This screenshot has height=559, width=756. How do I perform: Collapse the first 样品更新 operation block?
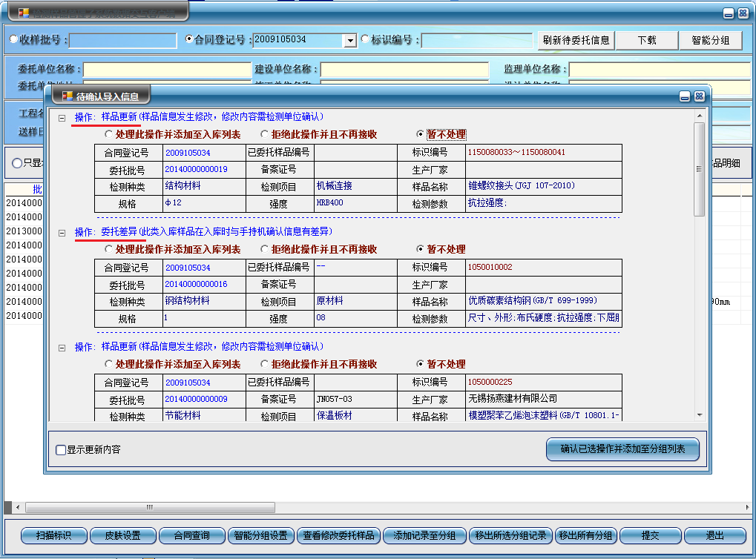click(x=62, y=118)
